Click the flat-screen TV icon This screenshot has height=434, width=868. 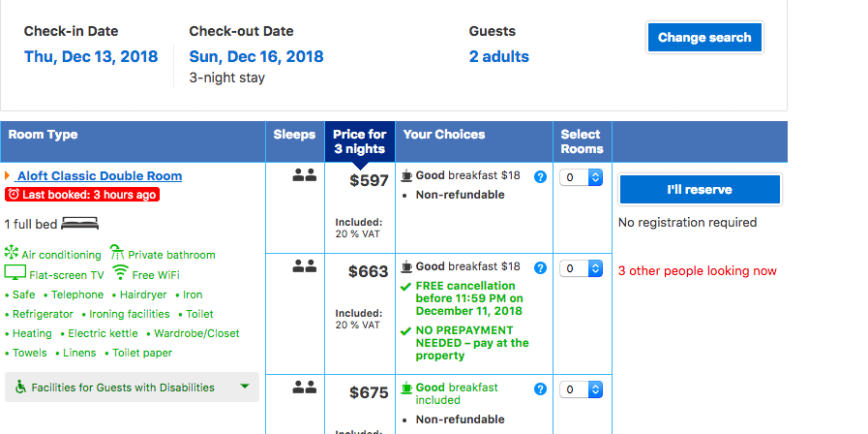point(15,273)
